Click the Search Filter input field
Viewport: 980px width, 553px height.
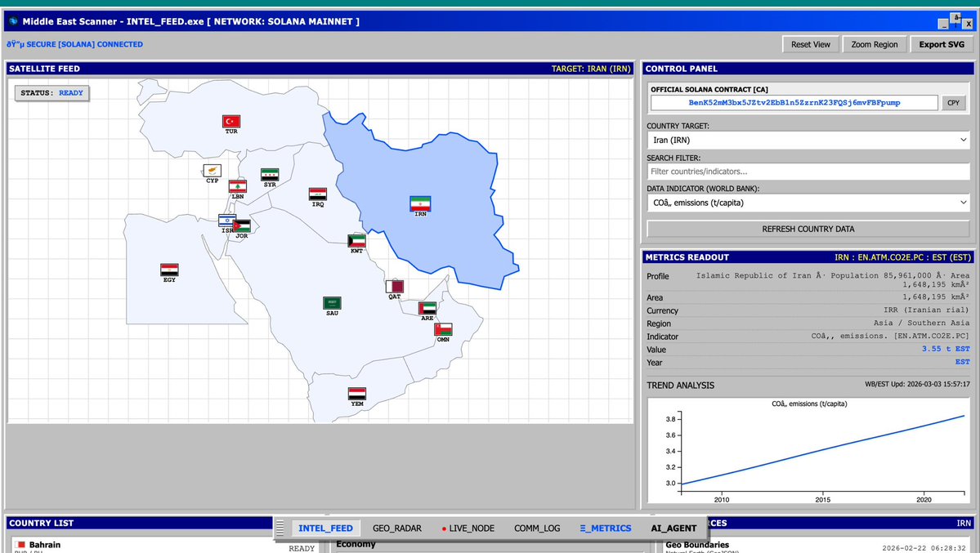point(808,172)
